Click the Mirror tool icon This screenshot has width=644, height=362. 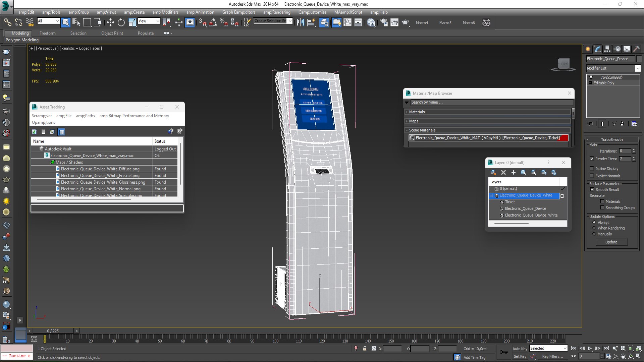(300, 22)
